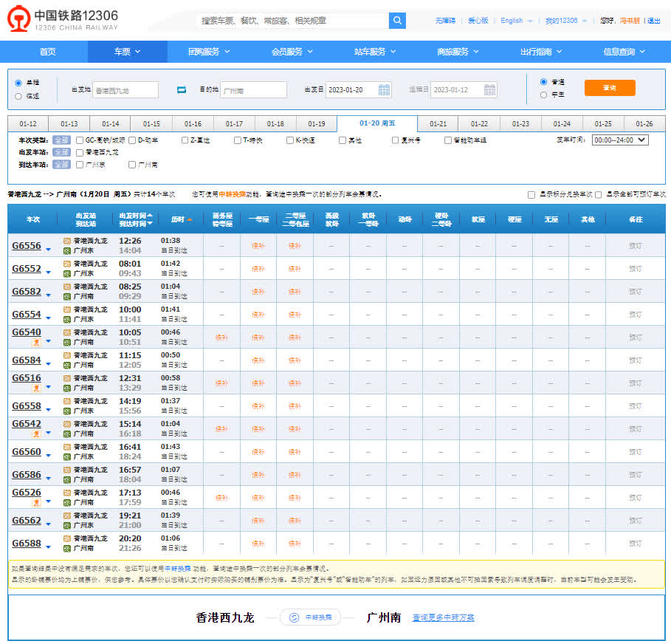Click the sort arrow on 历时 column

190,219
